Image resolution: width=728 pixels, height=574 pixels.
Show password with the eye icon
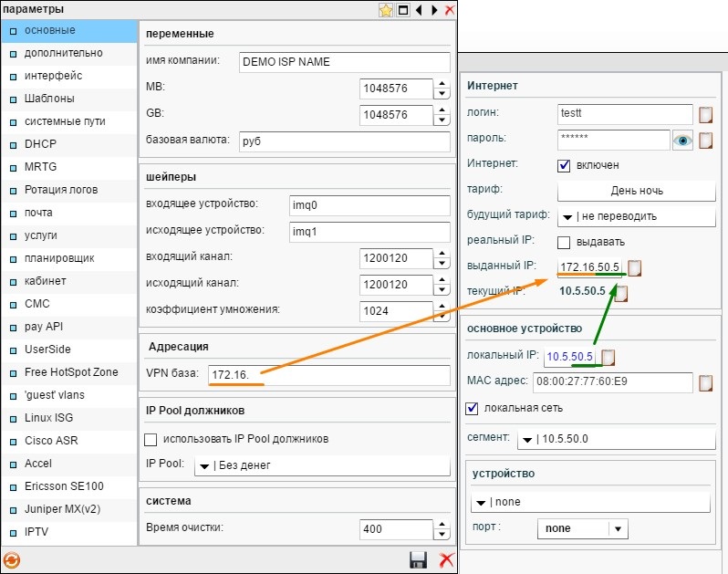pos(683,141)
